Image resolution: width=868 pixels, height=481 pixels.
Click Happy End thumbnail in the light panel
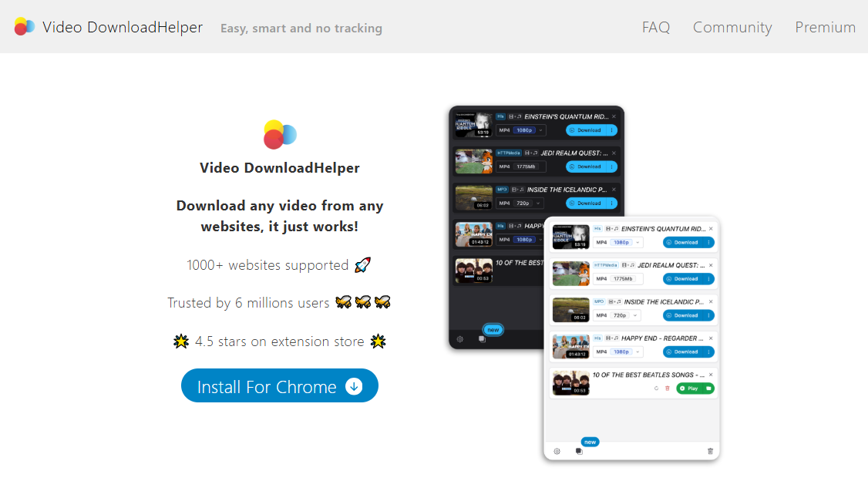coord(570,347)
